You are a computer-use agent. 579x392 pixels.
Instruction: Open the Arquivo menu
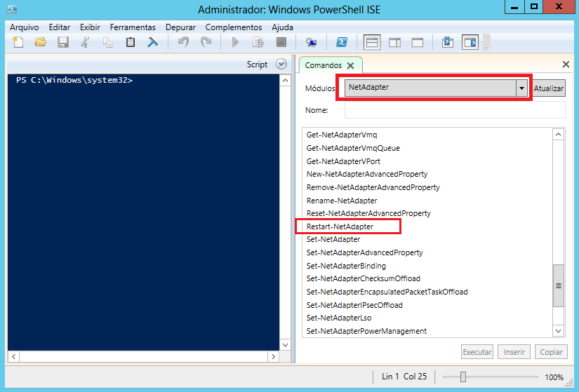(25, 27)
